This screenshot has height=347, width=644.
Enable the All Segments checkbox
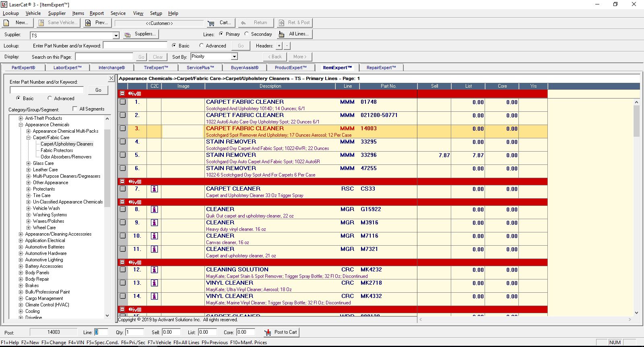pyautogui.click(x=75, y=109)
